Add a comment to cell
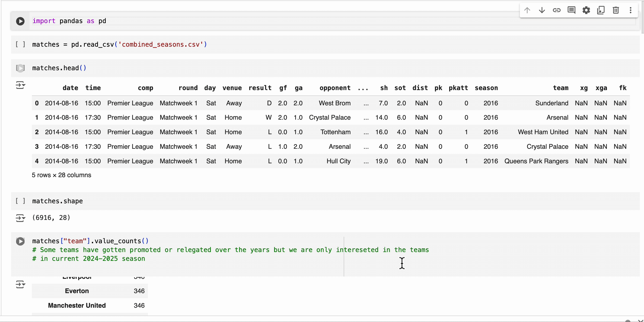The height and width of the screenshot is (322, 644). pyautogui.click(x=571, y=10)
